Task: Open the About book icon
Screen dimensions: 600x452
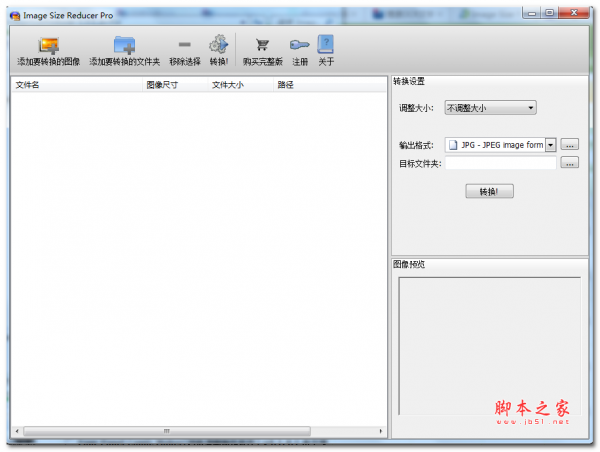Action: point(326,44)
